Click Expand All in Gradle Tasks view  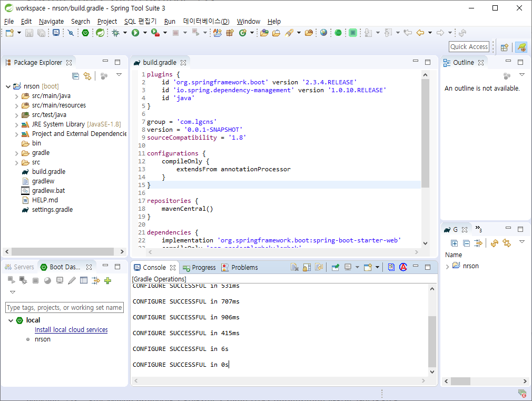(x=454, y=243)
